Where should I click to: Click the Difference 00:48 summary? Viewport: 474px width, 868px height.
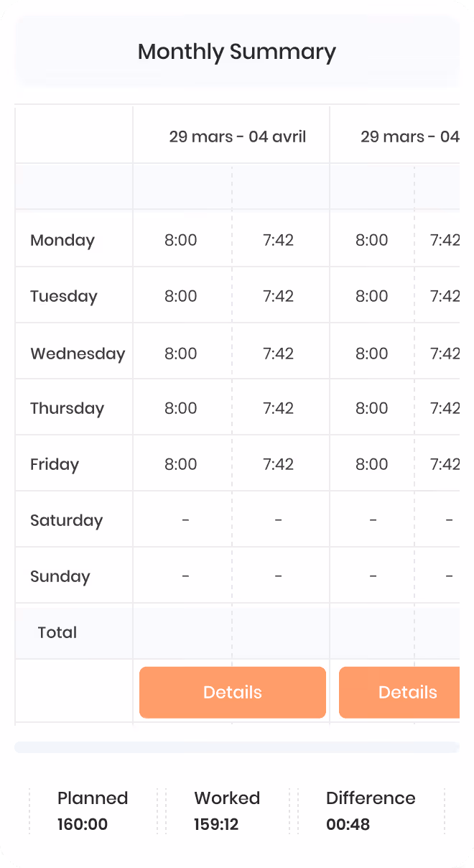coord(371,811)
